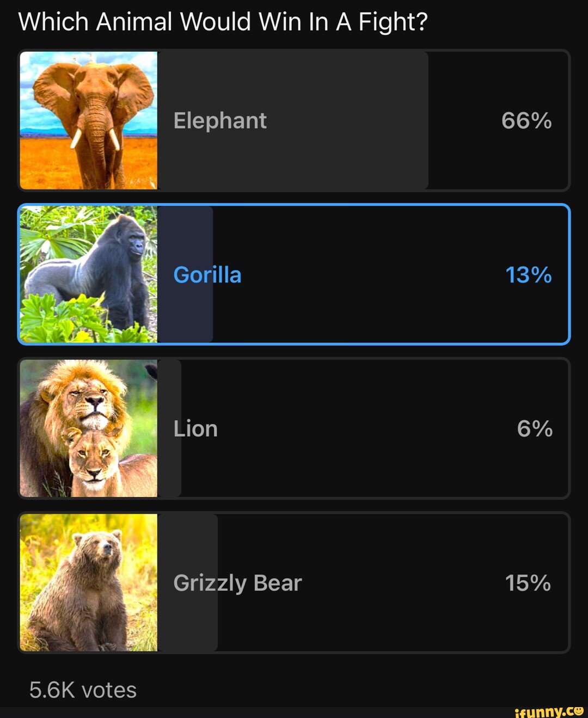Click the Elephant progress bar
Image resolution: width=588 pixels, height=718 pixels.
click(x=294, y=121)
